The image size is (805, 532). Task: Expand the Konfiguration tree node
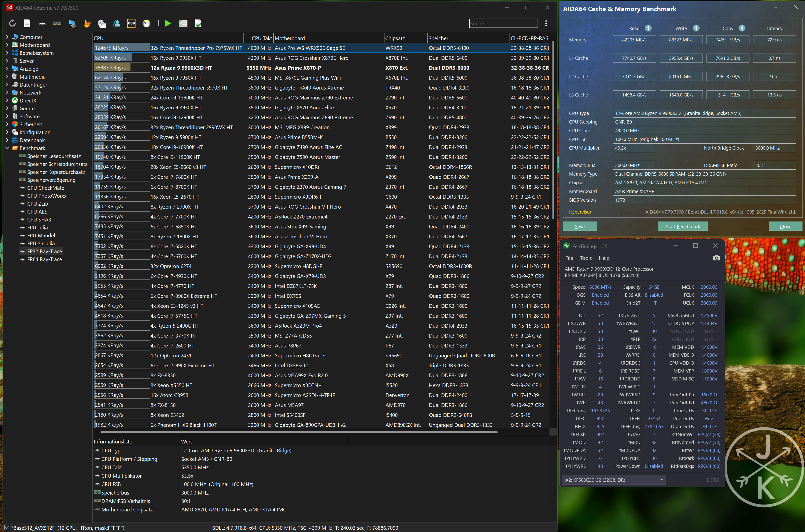click(x=7, y=132)
